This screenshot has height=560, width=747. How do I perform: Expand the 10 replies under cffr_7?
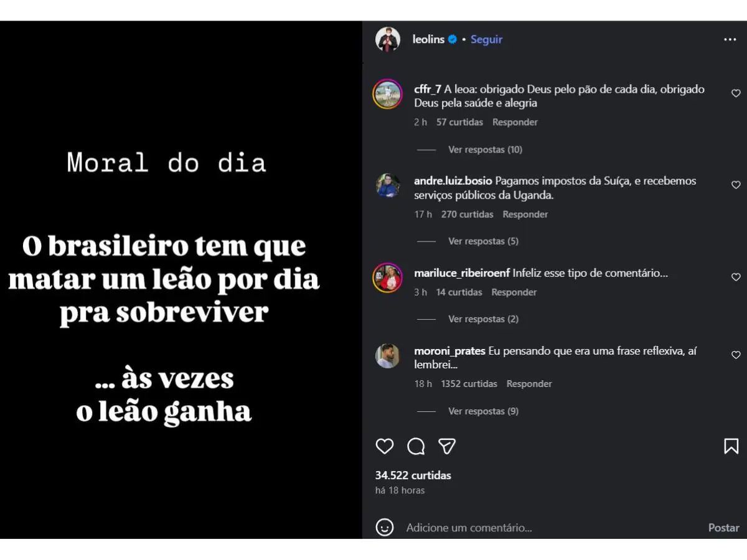(x=485, y=149)
